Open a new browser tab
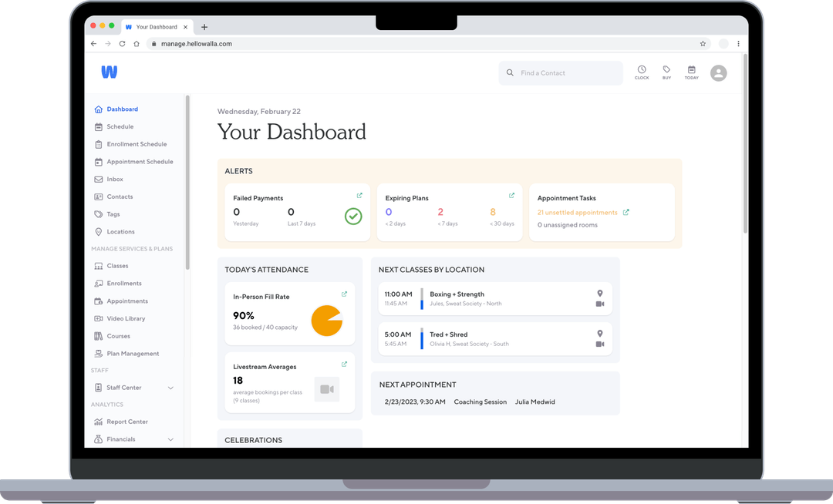The width and height of the screenshot is (833, 504). (x=204, y=26)
